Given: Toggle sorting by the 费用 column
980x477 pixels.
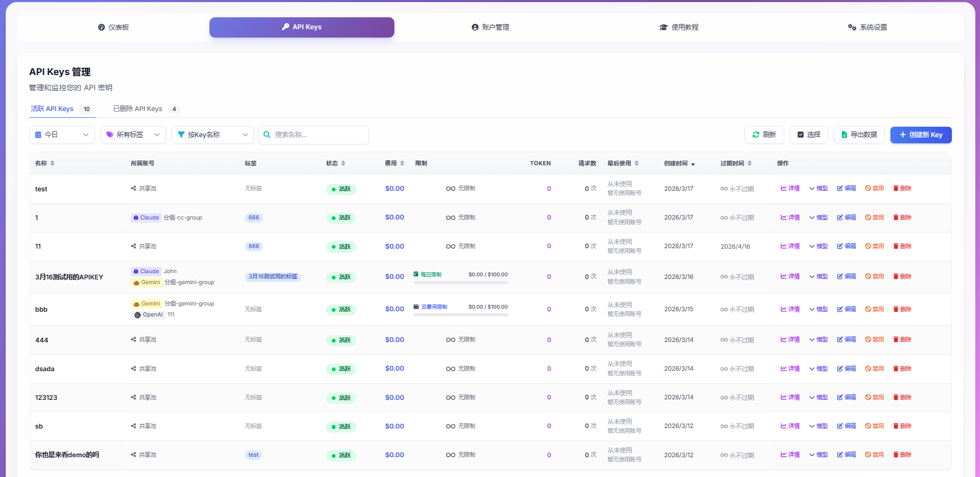Looking at the screenshot, I should pos(402,164).
